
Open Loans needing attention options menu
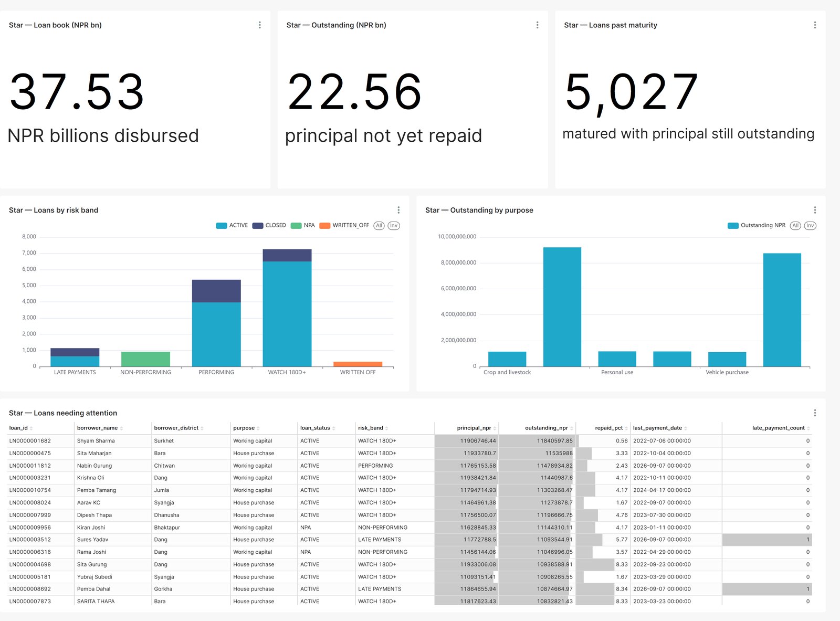[x=815, y=413]
